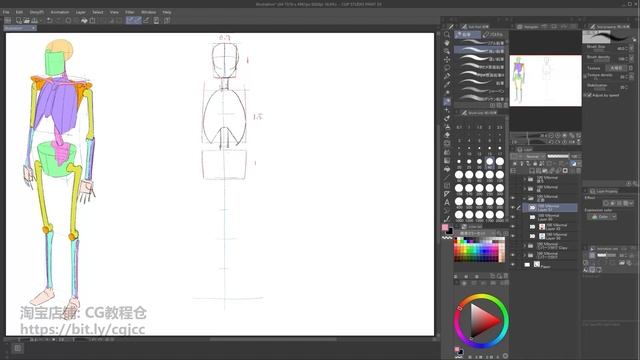Click the Border effect icon in Layer Property
Image resolution: width=640 pixels, height=360 pixels.
[606, 203]
